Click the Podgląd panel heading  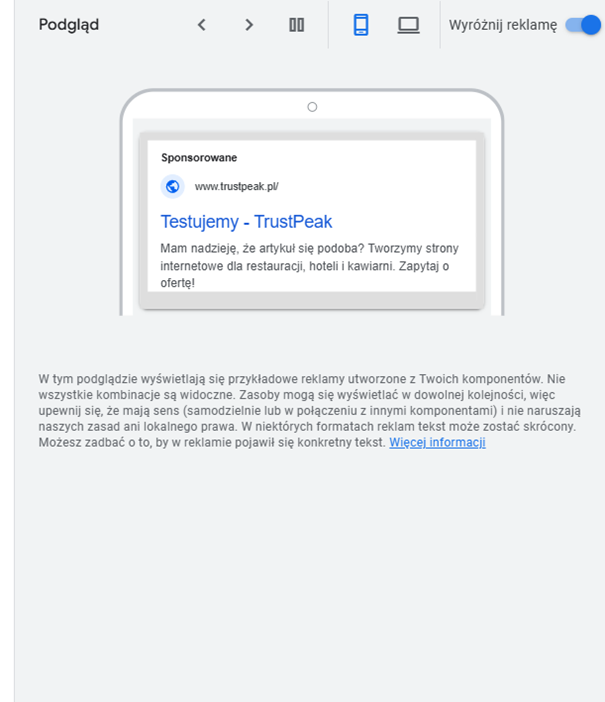point(69,25)
